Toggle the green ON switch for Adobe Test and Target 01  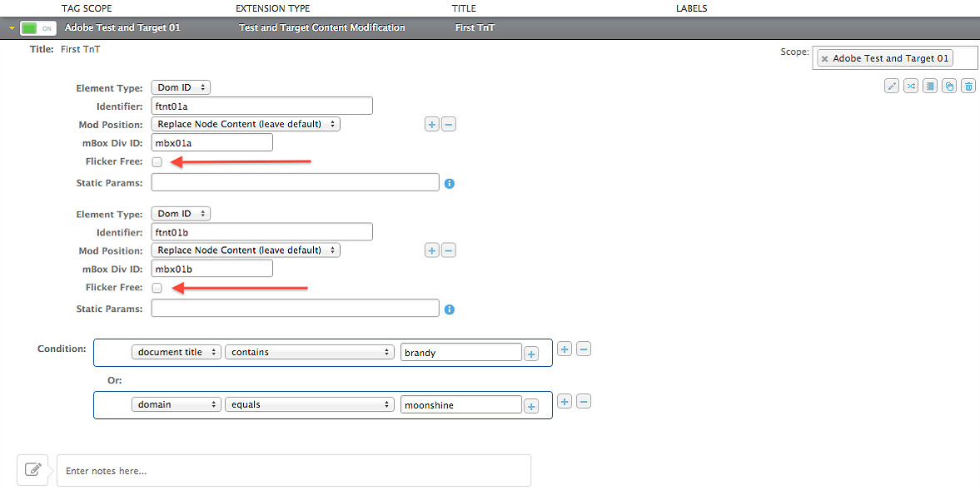(37, 28)
